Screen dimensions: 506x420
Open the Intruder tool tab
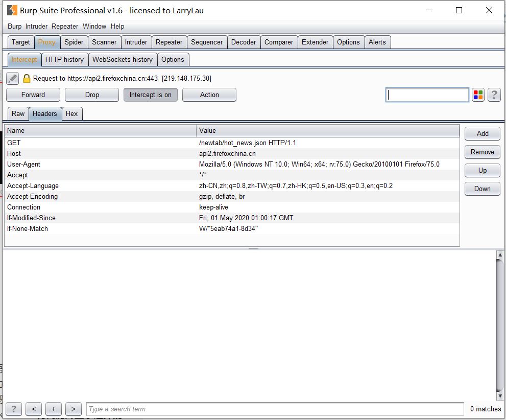(x=136, y=42)
